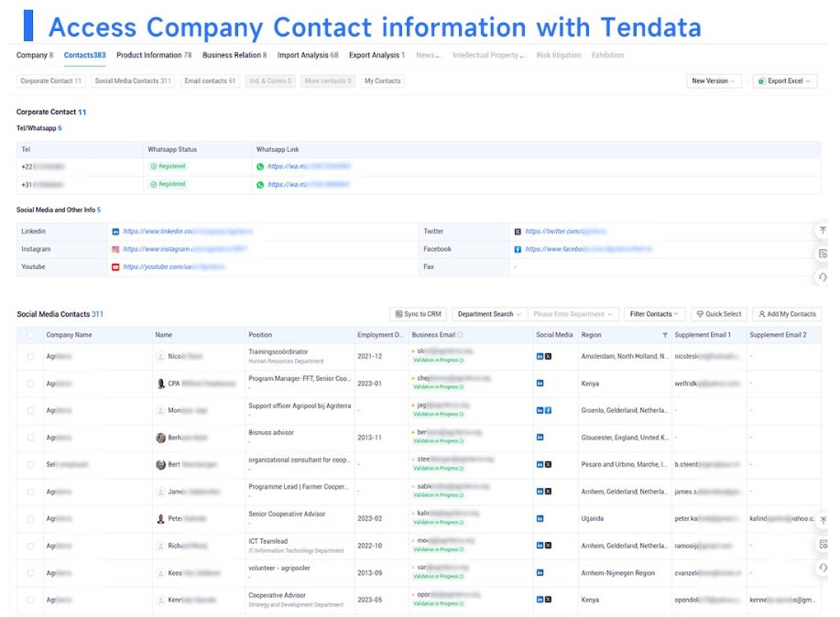840x617 pixels.
Task: Open the Product Information tab
Action: coord(154,55)
